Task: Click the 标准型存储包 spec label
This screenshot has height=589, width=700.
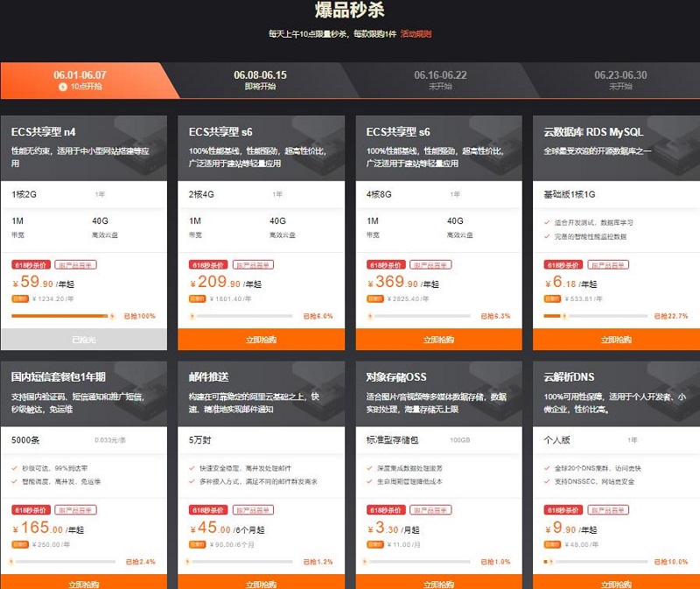Action: (392, 440)
